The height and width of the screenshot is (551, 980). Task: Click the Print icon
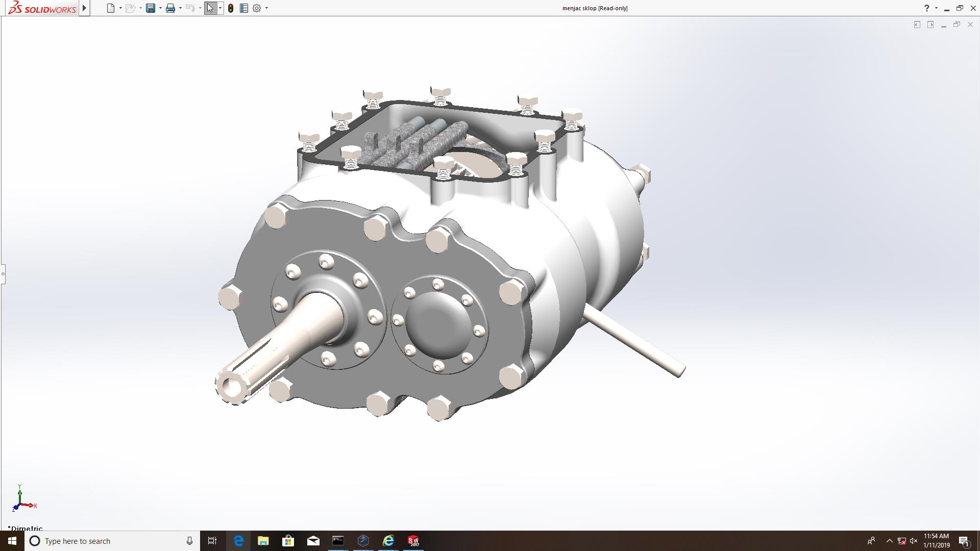(x=170, y=8)
